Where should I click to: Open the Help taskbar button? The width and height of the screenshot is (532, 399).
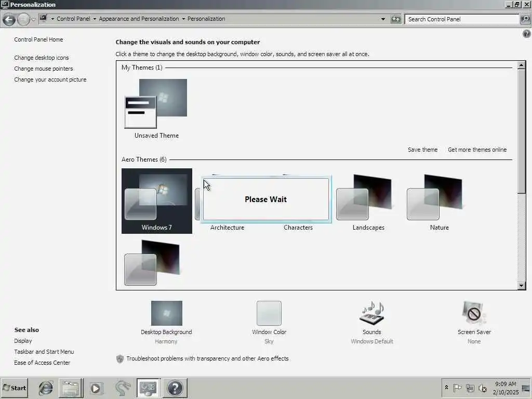pyautogui.click(x=175, y=388)
